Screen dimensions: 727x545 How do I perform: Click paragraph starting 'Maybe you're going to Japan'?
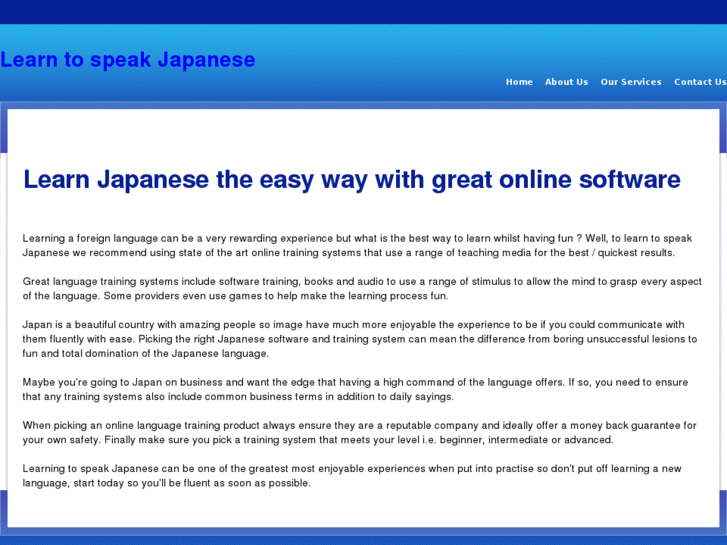[x=355, y=389]
